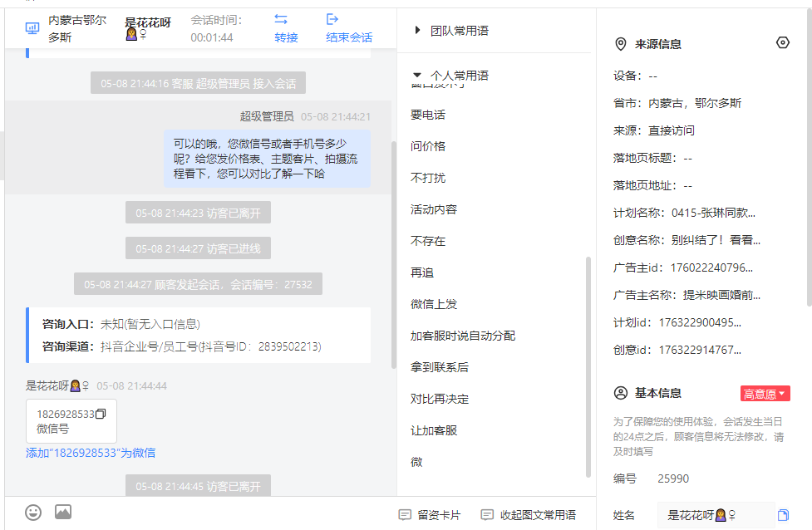The width and height of the screenshot is (812, 530).
Task: Click the 广告主名称 提米映画婚前 value
Action: click(721, 295)
